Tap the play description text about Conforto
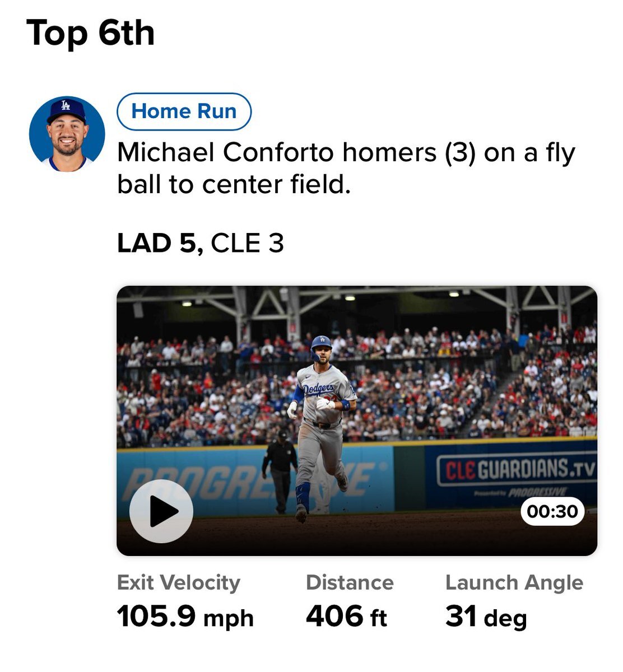This screenshot has height=672, width=623. pos(346,168)
